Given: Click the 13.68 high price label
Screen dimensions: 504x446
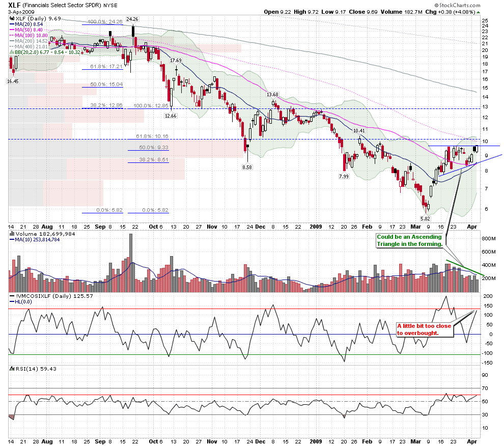Looking at the screenshot, I should point(272,95).
